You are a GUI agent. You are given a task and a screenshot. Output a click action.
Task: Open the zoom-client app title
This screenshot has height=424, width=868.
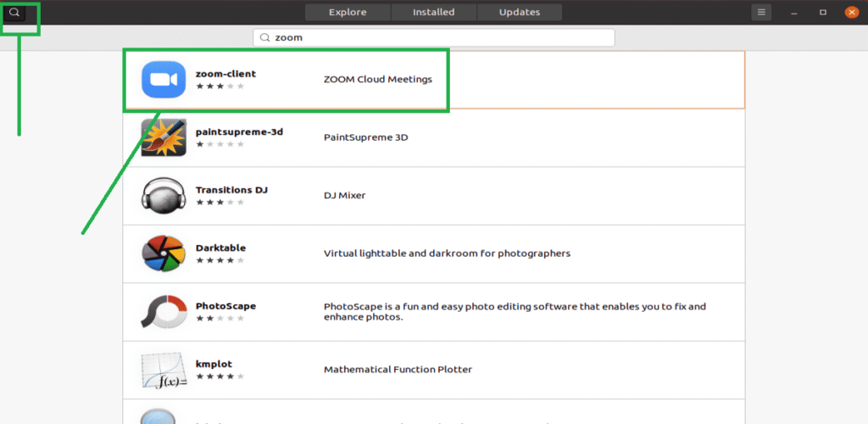225,74
